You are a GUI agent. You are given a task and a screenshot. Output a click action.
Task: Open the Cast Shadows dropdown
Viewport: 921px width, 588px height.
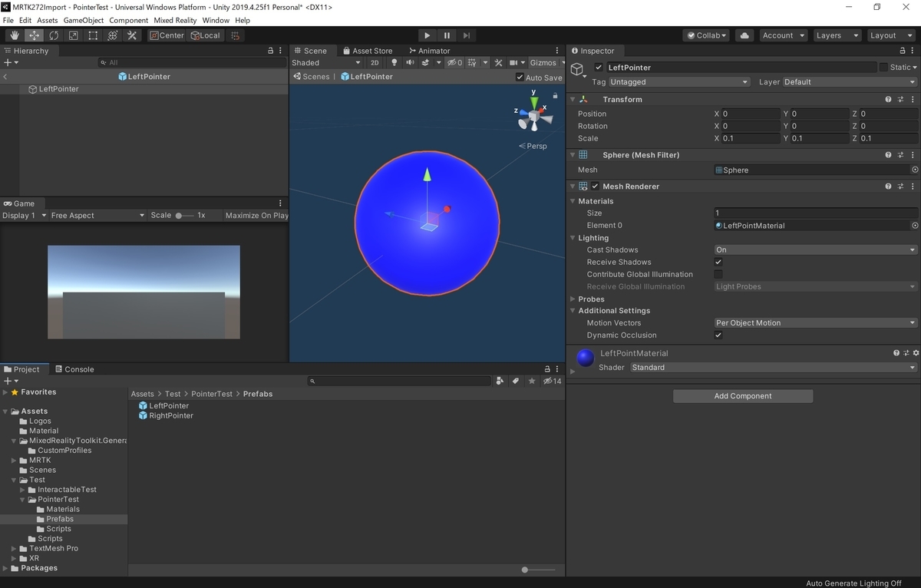[x=815, y=249]
